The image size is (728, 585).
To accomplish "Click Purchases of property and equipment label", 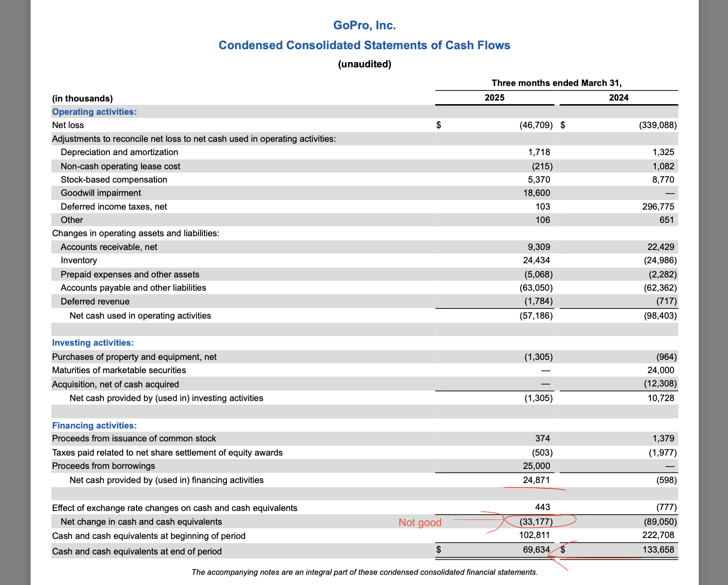I will coord(134,357).
